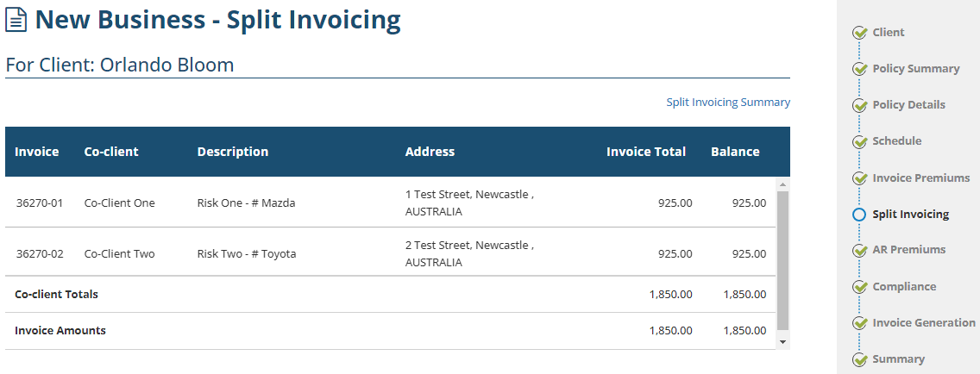Click the checkmark icon next to Policy Summary
The height and width of the screenshot is (374, 980).
click(859, 69)
